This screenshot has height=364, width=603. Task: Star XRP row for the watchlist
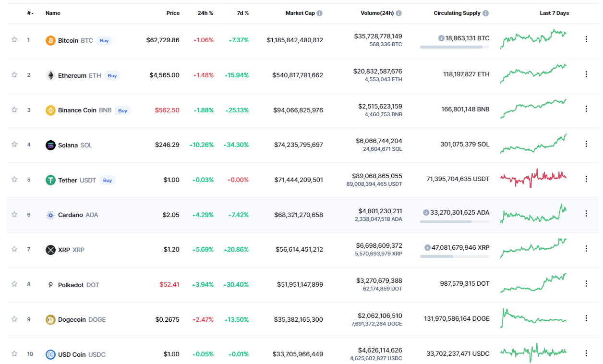point(14,249)
